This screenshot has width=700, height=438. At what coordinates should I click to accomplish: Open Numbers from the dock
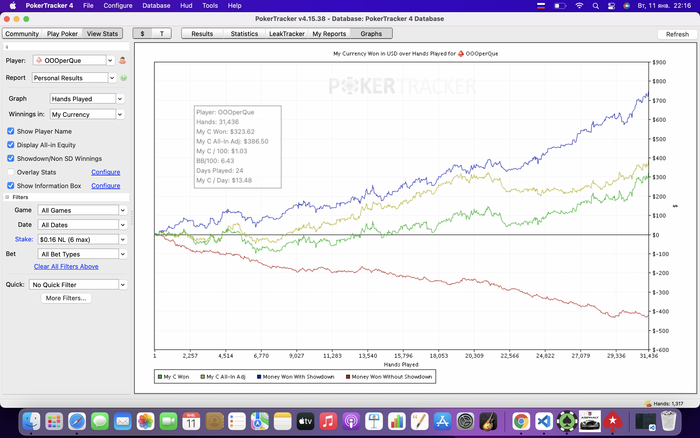click(x=396, y=421)
